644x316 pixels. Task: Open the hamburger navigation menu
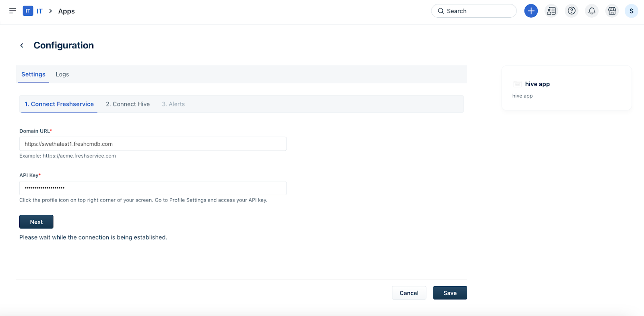point(12,11)
